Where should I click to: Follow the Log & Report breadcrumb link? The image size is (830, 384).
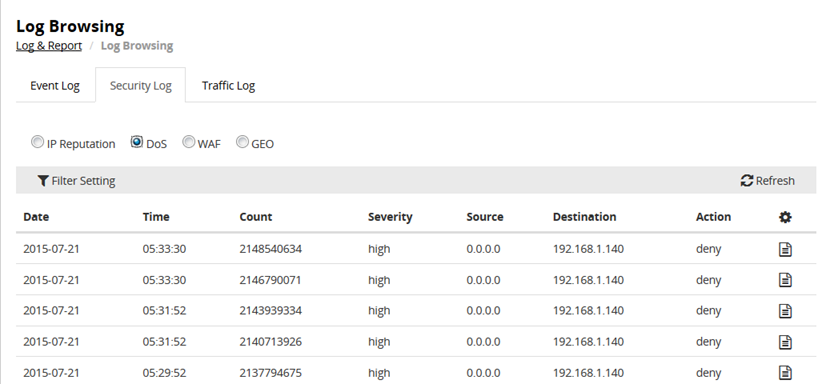coord(49,46)
